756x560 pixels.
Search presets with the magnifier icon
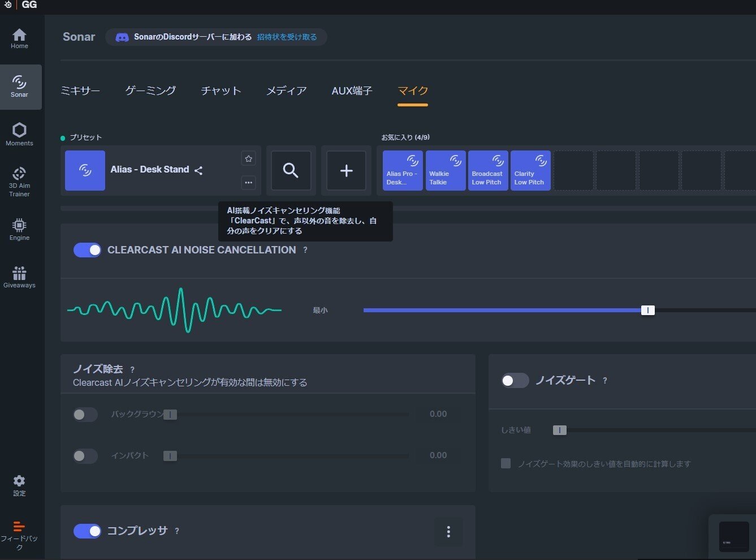291,170
